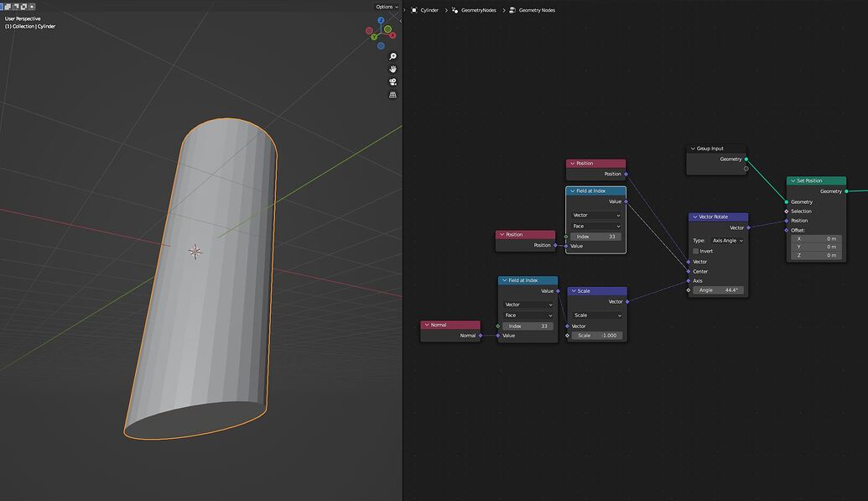The image size is (868, 501).
Task: Click the Scale -1.000 value field
Action: (597, 336)
